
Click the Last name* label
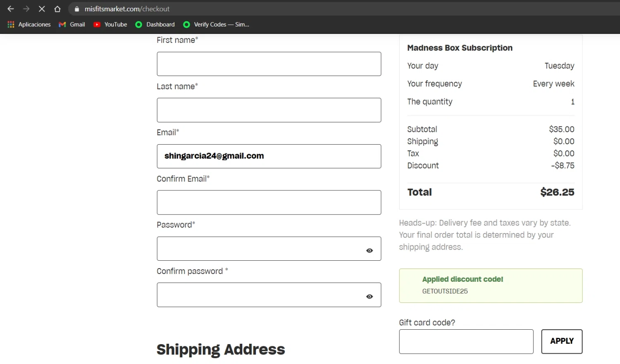177,86
